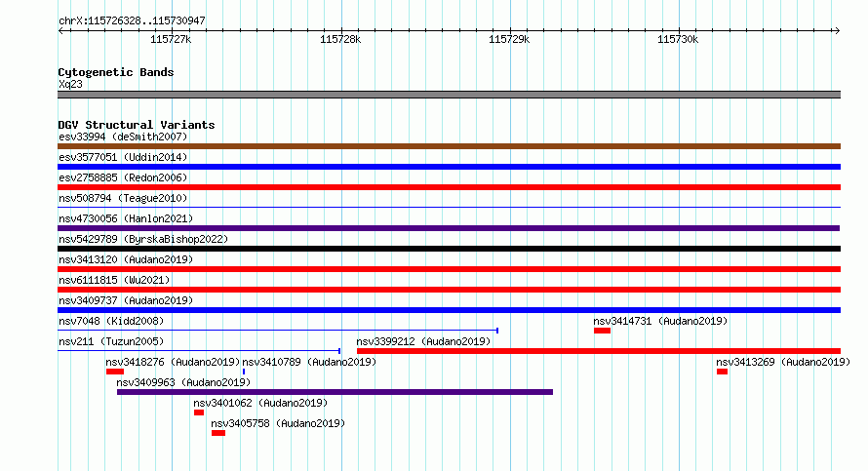Select the red nsv6111815 variant bar
868x471 pixels.
(x=449, y=290)
